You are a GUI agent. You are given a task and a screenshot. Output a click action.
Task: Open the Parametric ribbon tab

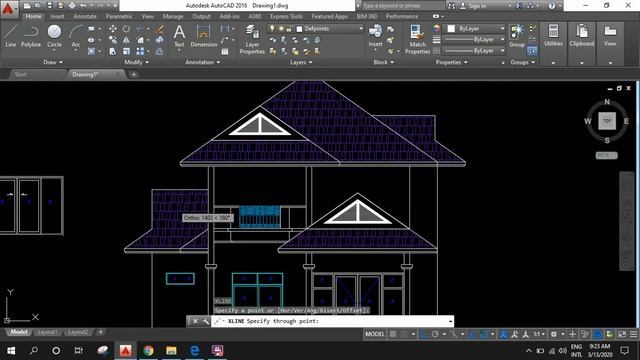119,16
